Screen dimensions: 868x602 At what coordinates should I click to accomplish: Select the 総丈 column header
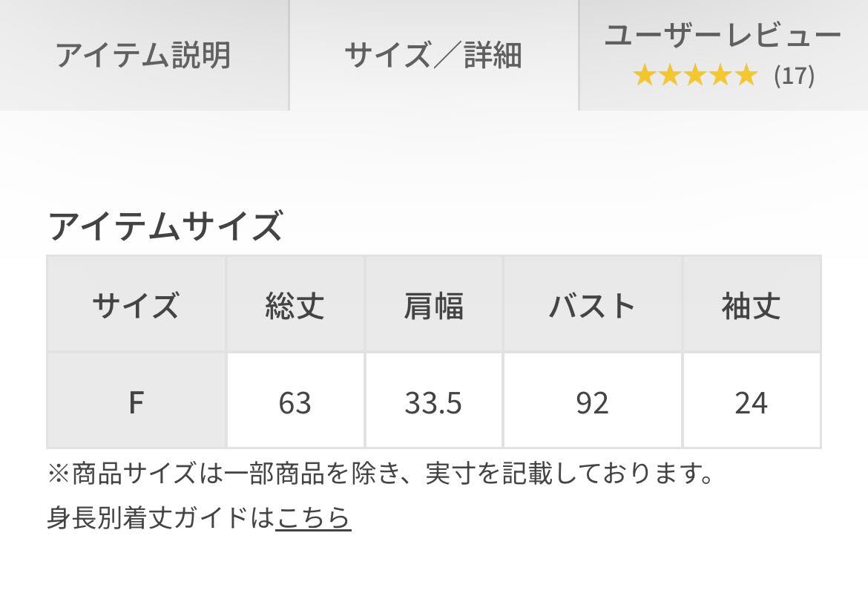coord(295,305)
